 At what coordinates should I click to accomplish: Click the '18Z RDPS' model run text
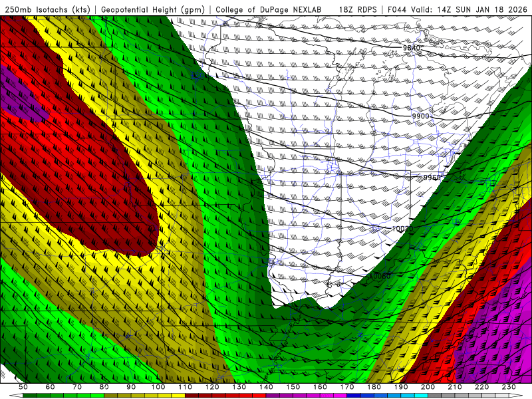pos(358,9)
